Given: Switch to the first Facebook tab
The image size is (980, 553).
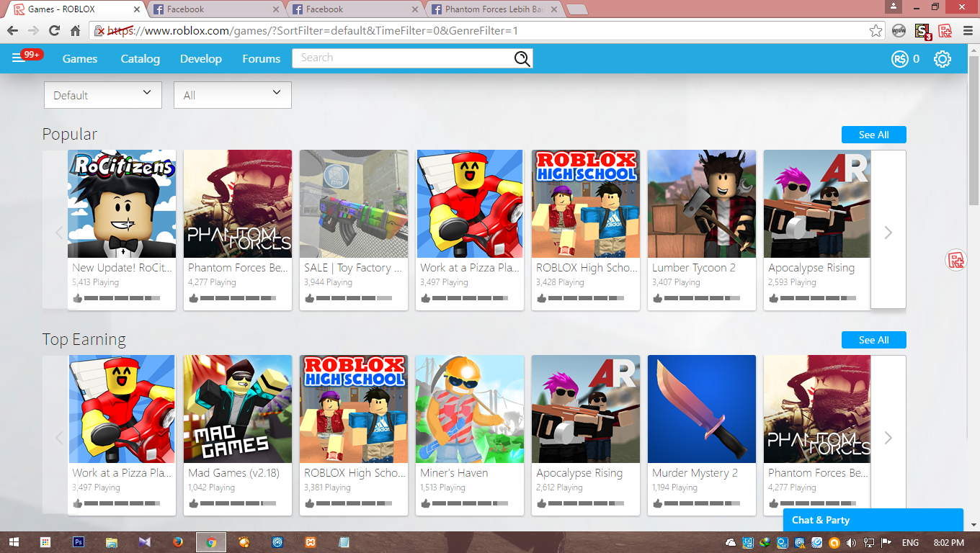Looking at the screenshot, I should pyautogui.click(x=215, y=9).
